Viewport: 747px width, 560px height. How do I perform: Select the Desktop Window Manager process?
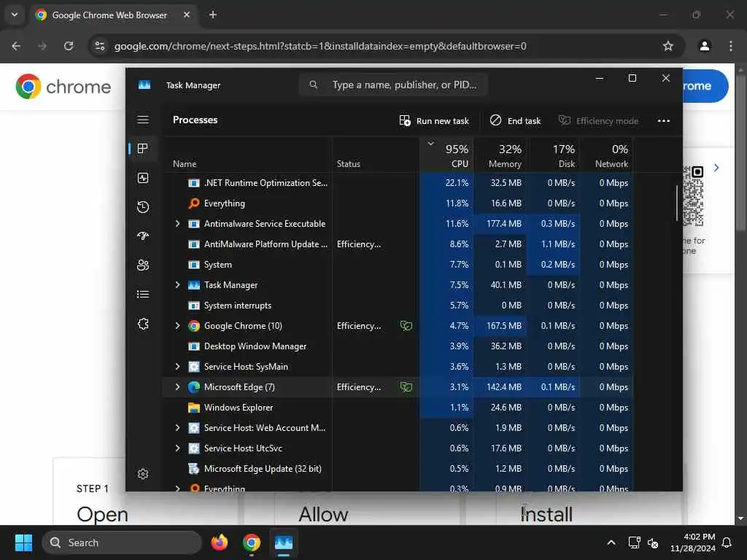tap(398, 346)
